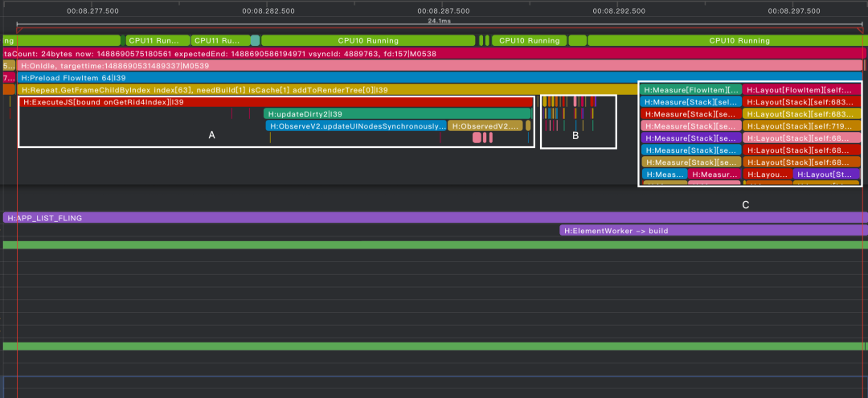Select the truncated CPU11 Ru... slice
The height and width of the screenshot is (398, 868).
pos(220,40)
